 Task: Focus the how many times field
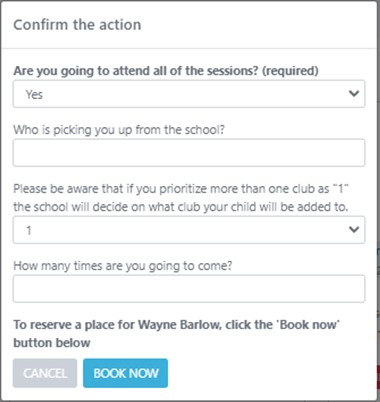coord(189,289)
